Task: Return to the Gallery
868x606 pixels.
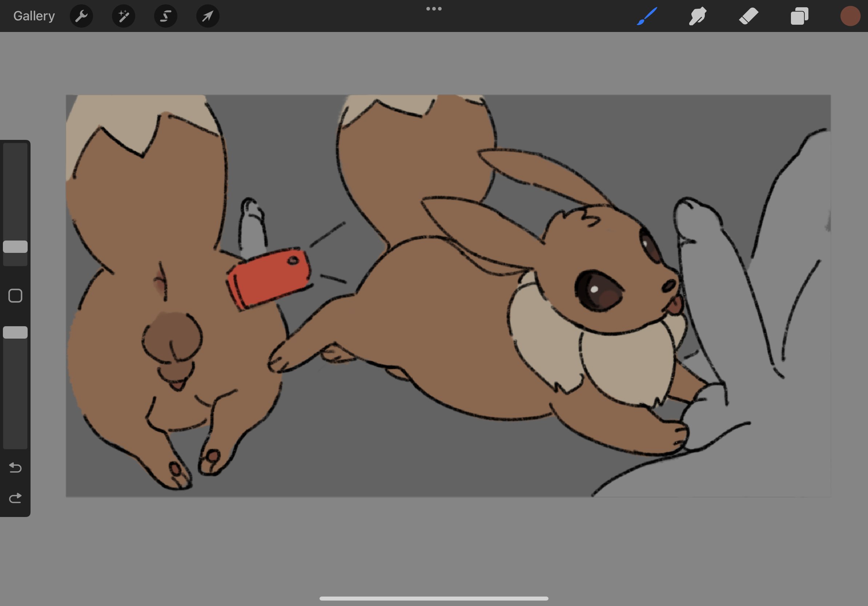Action: pyautogui.click(x=34, y=16)
